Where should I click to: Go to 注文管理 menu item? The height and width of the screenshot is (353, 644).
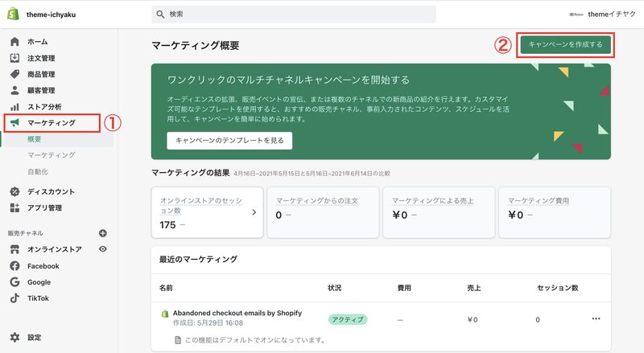tap(41, 58)
